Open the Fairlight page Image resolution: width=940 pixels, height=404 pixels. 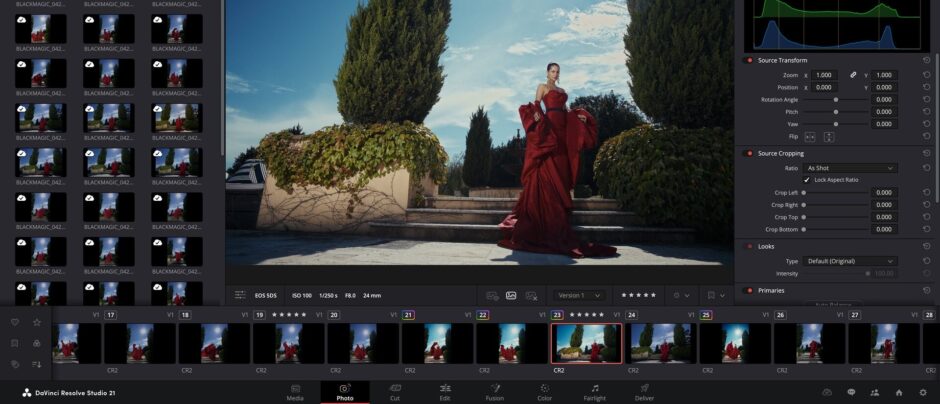coord(594,391)
